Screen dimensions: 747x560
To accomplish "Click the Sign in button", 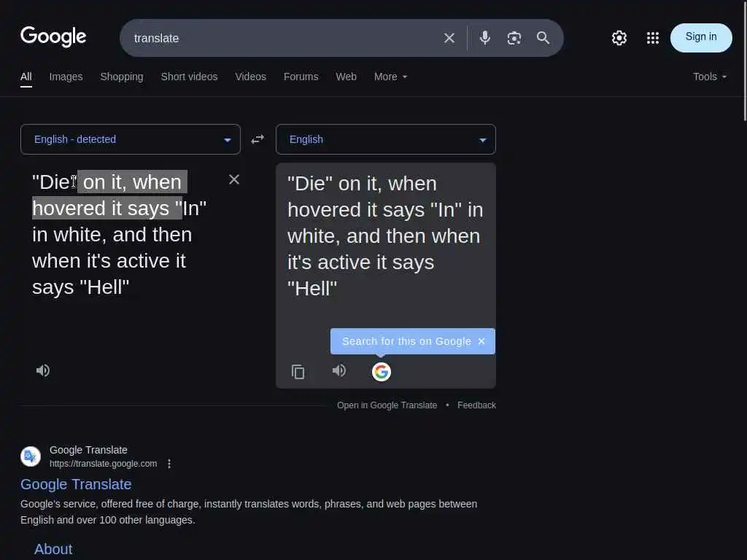I will (x=701, y=38).
